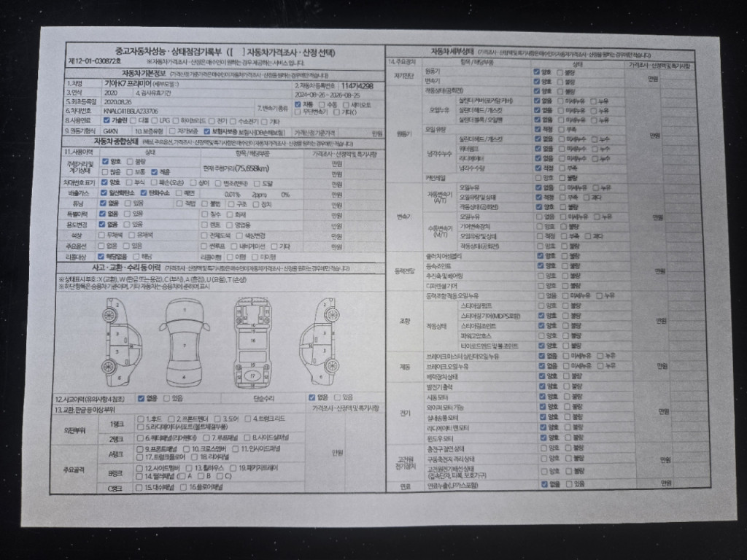Screen dimensions: 747x560
Task: Check the 가솔린 fuel checkbox
Action: pos(107,120)
